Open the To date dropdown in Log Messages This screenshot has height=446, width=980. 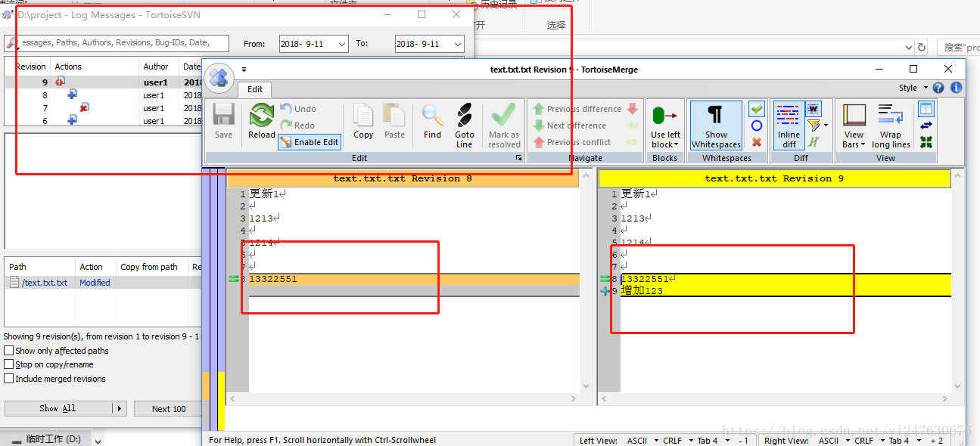(x=457, y=44)
